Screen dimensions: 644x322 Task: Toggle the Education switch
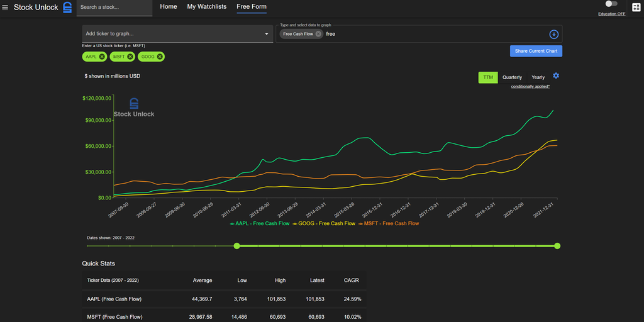611,4
